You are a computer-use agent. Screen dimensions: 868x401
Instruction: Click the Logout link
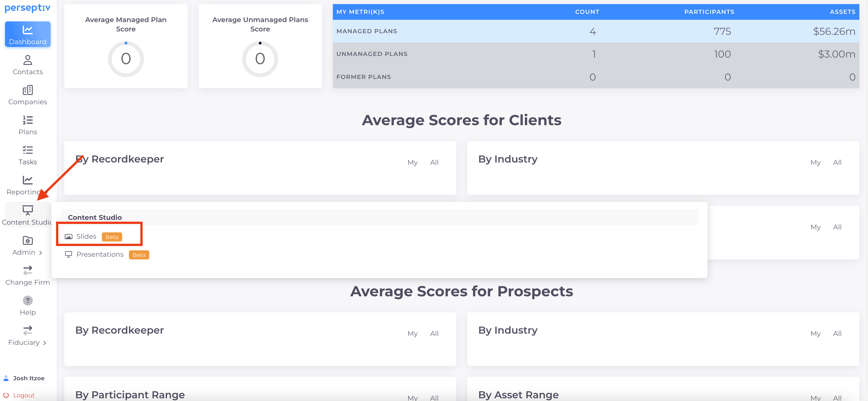point(24,395)
